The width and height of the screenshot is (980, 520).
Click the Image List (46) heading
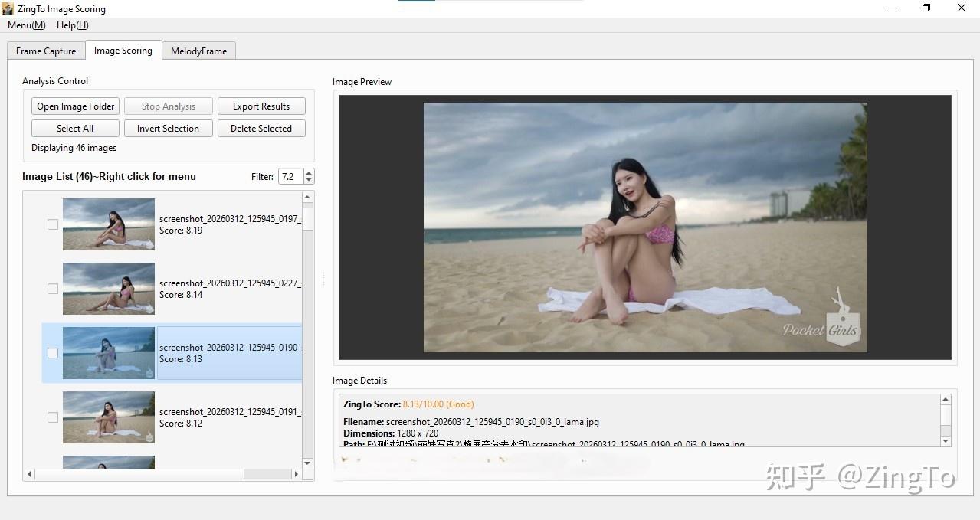click(109, 177)
